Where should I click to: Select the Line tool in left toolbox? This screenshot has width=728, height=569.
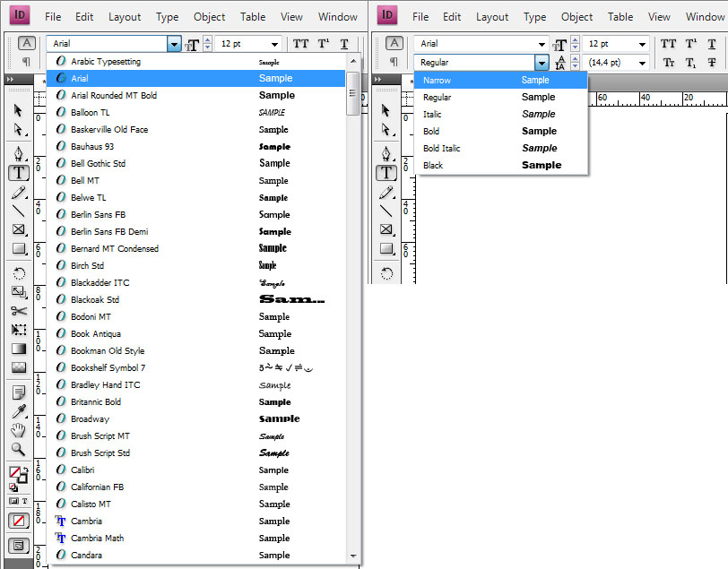point(18,211)
